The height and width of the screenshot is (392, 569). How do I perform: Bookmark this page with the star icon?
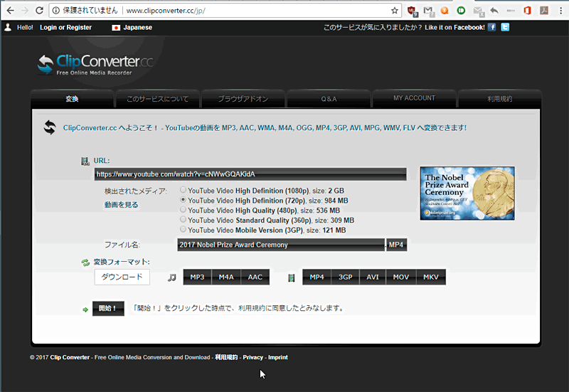395,11
